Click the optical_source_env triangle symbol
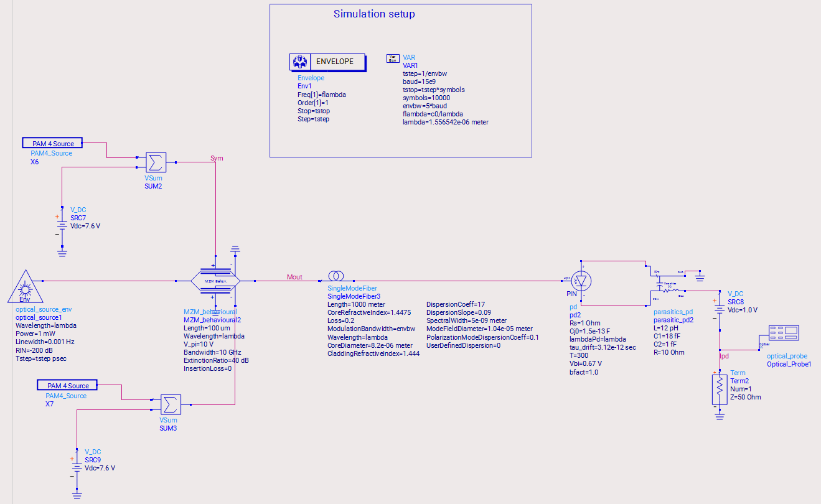The width and height of the screenshot is (821, 504). tap(25, 287)
